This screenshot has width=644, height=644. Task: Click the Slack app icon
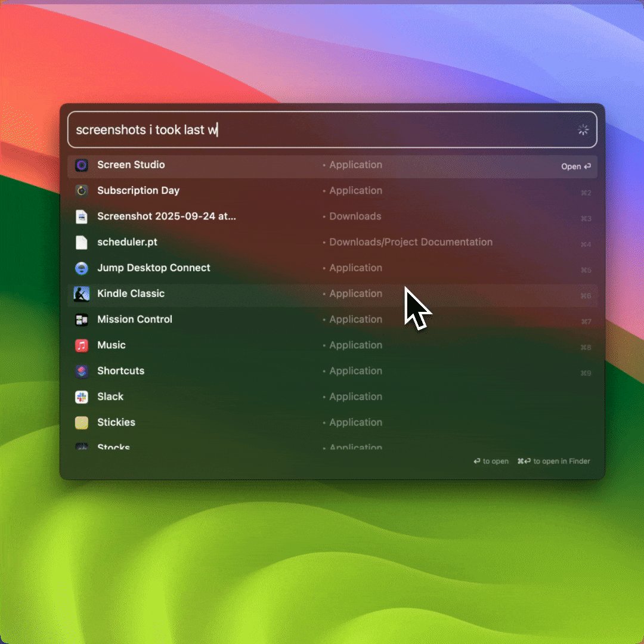[x=81, y=397]
